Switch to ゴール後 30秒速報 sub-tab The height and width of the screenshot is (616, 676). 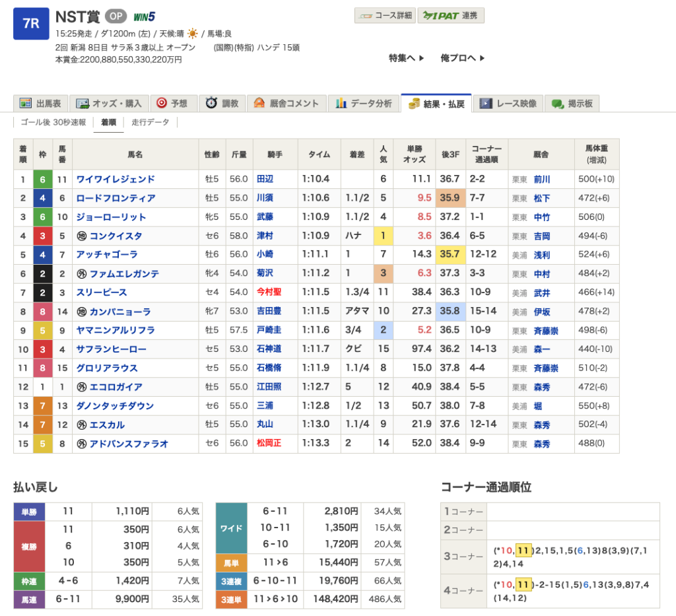click(x=53, y=122)
